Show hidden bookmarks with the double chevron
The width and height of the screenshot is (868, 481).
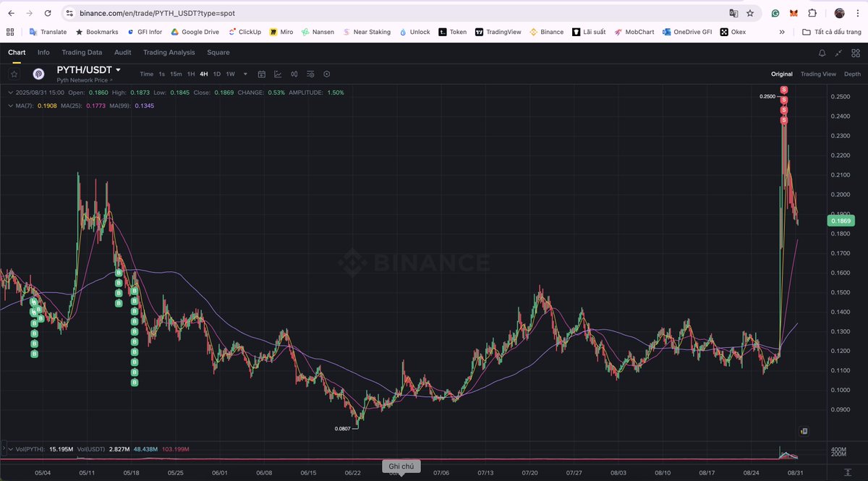[x=782, y=32]
